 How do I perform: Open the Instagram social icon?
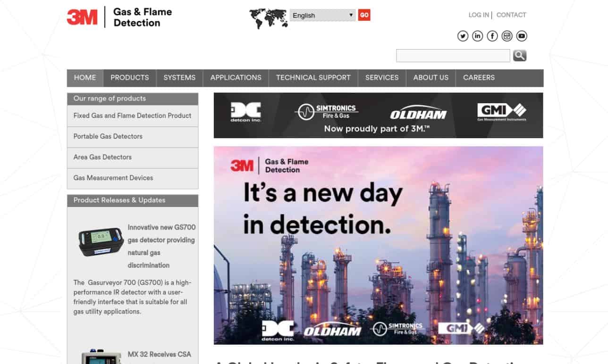[x=507, y=36]
